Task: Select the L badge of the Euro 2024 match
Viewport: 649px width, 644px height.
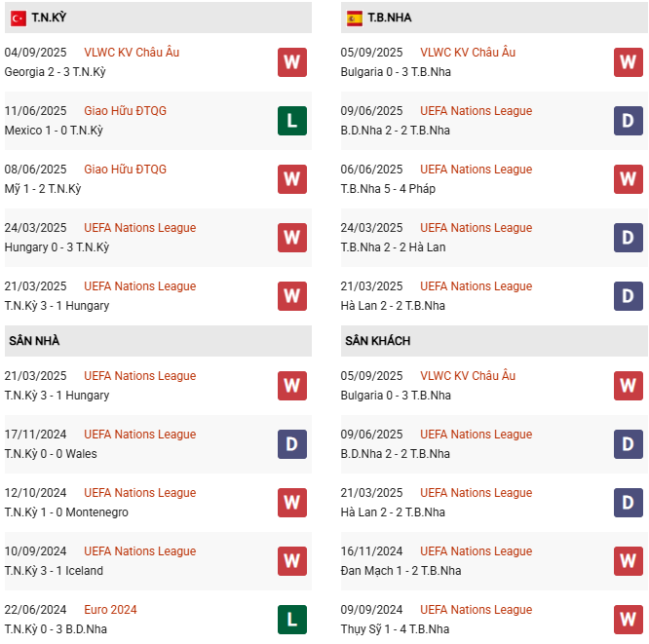Action: click(292, 620)
